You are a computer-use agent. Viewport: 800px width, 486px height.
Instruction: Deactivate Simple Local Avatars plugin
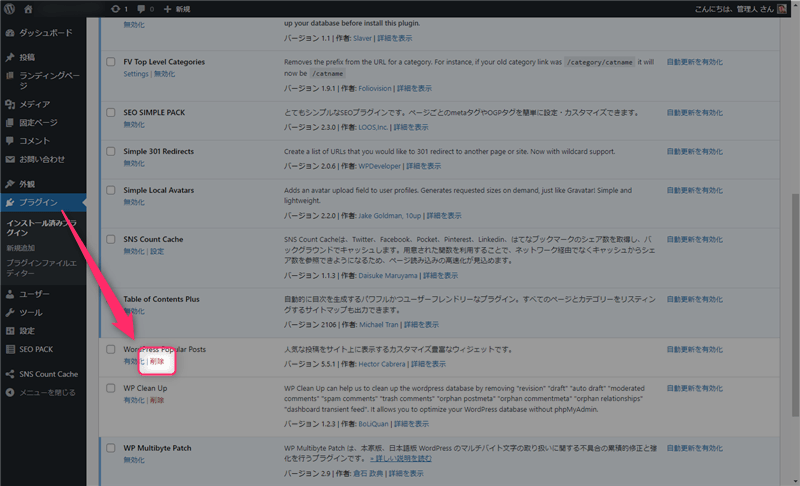coord(134,202)
